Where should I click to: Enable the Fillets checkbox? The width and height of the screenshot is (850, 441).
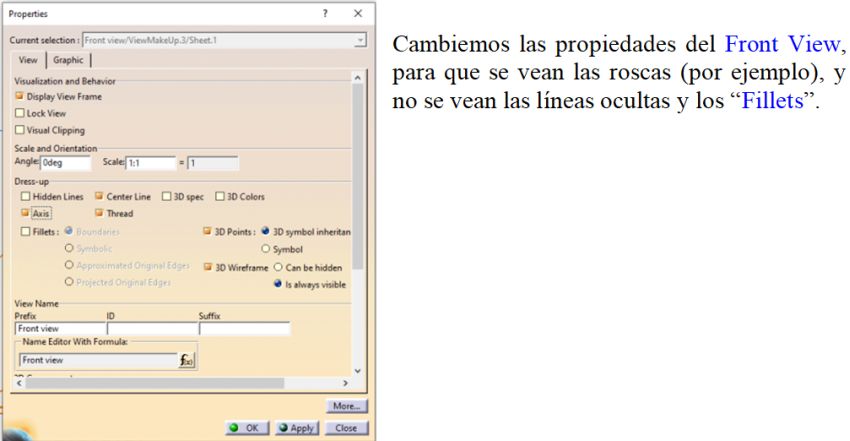coord(25,232)
